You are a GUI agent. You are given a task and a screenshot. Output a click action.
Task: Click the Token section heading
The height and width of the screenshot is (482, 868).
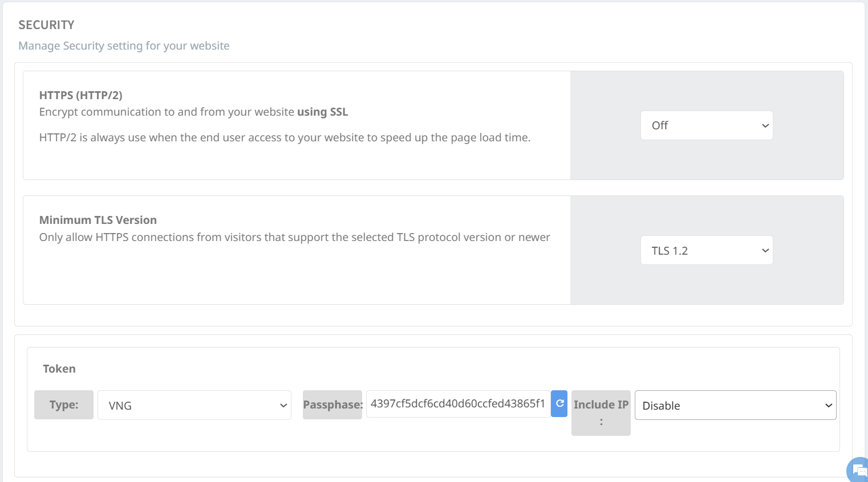59,369
